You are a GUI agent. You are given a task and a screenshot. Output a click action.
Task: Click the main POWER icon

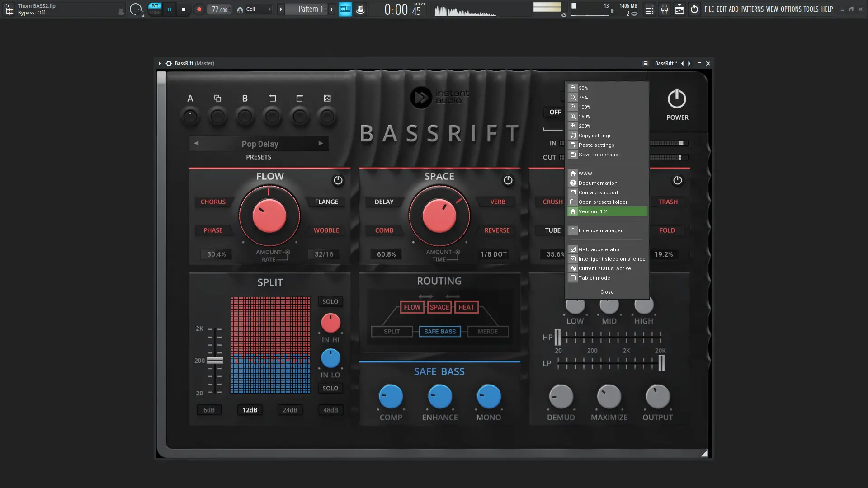[677, 99]
